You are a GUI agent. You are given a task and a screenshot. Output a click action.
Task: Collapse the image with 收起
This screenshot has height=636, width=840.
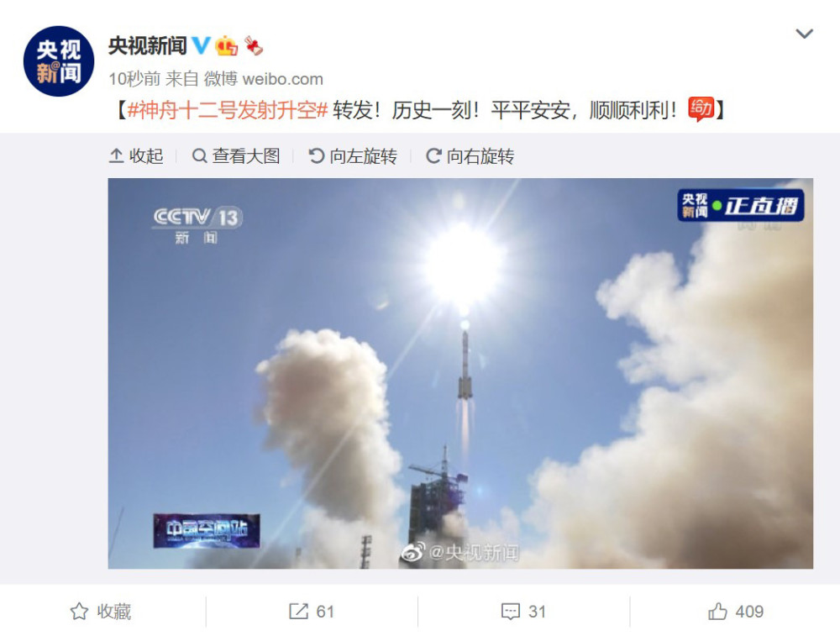(x=136, y=156)
